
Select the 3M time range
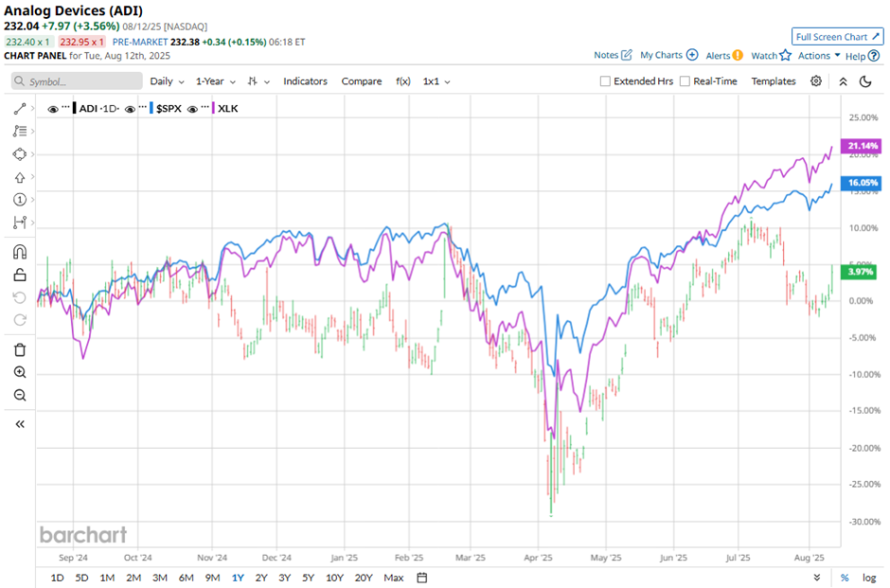(x=159, y=578)
